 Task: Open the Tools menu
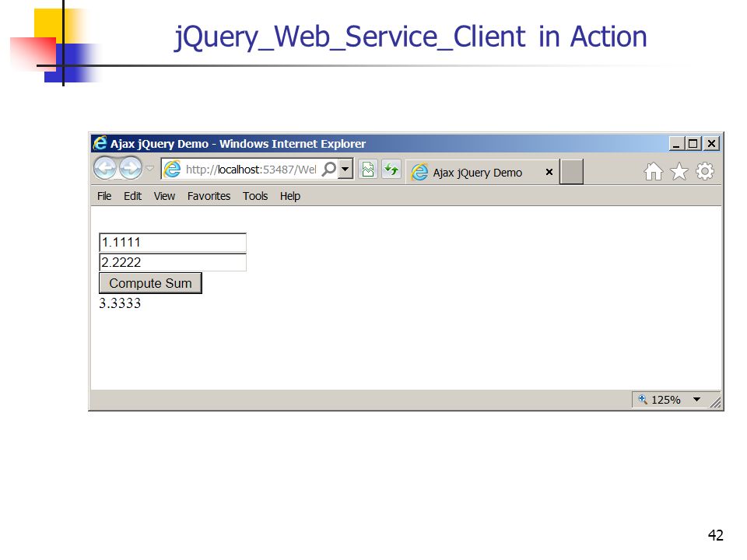pyautogui.click(x=255, y=196)
